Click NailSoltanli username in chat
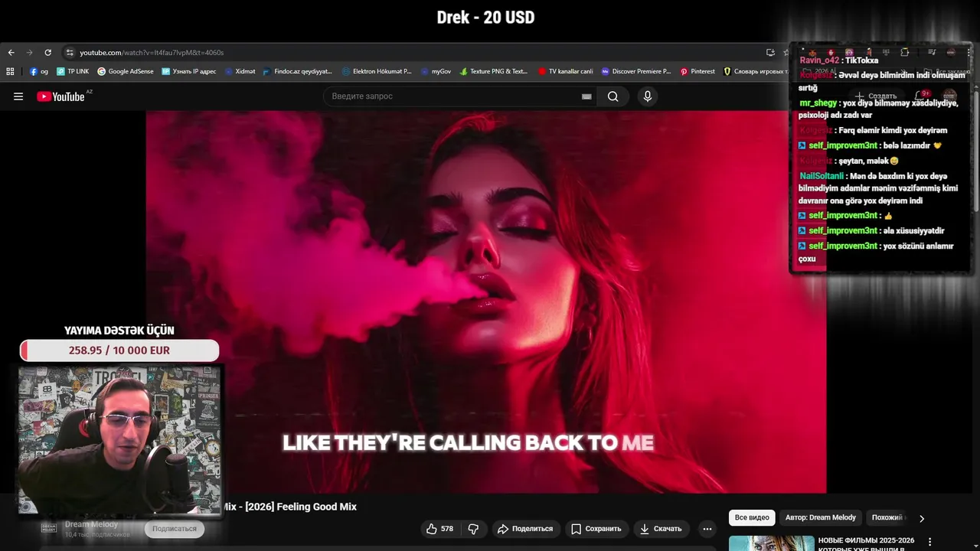The width and height of the screenshot is (980, 551). (x=822, y=176)
